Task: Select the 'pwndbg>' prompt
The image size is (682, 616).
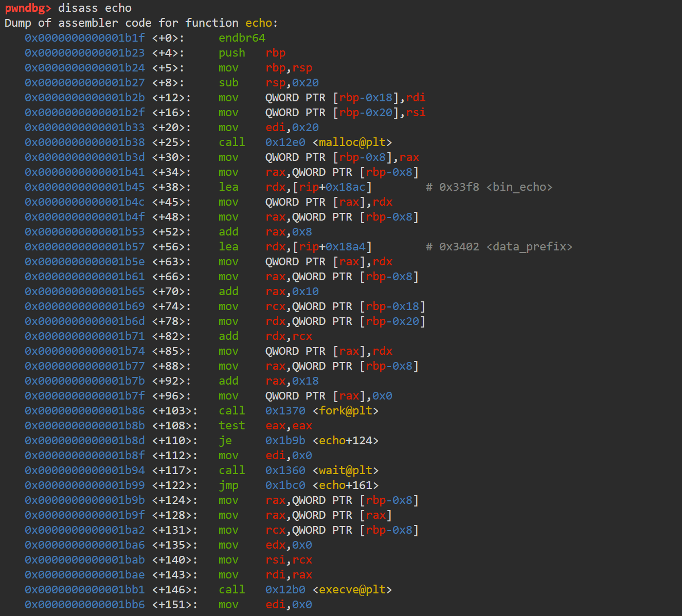Action: point(28,8)
